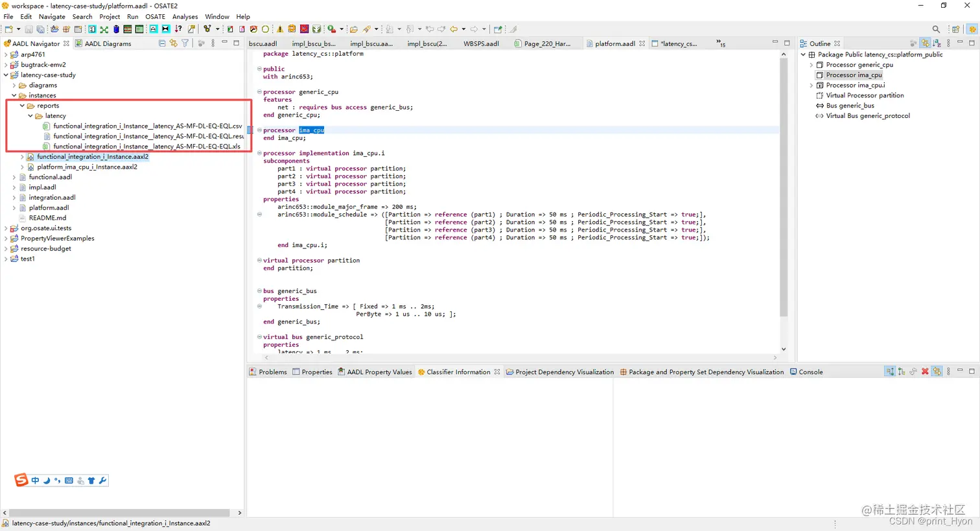Click the New file wizard toolbar icon
980x531 pixels.
click(9, 29)
